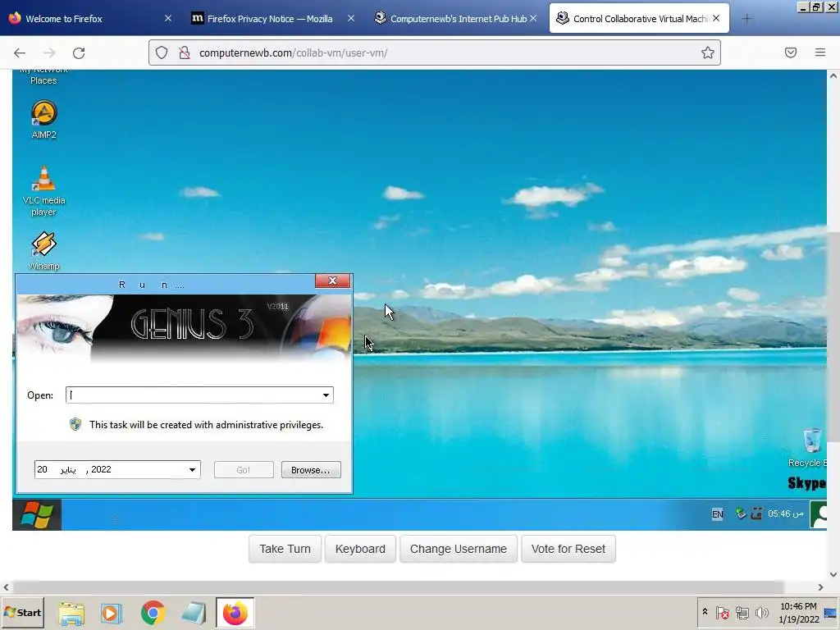Screen dimensions: 840x630
Task: Reload the page in Firefox
Action: click(x=79, y=52)
